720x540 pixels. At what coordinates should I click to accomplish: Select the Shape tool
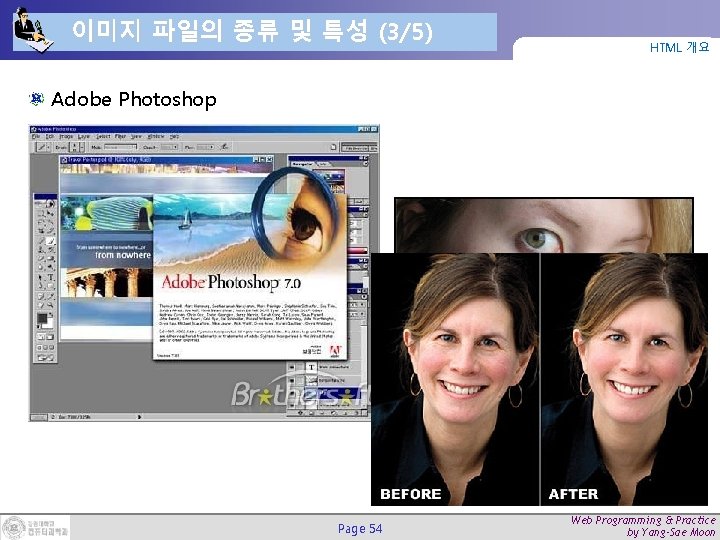[x=51, y=285]
